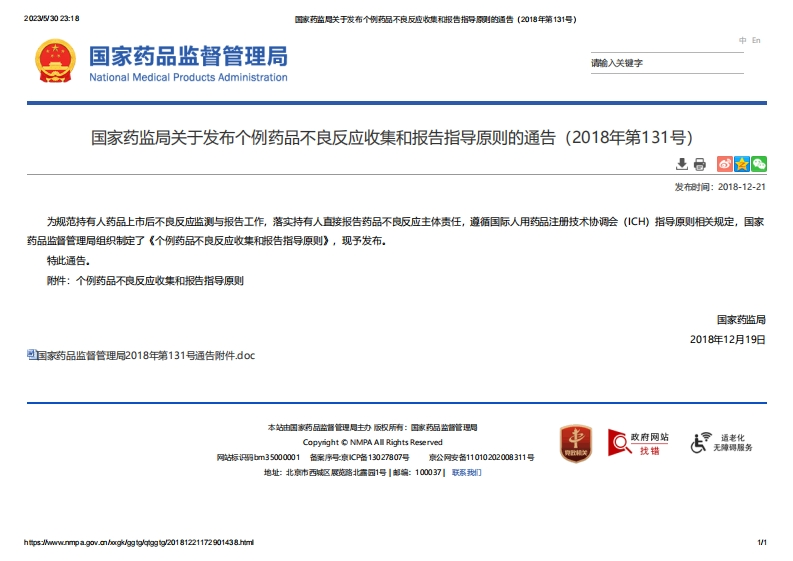The height and width of the screenshot is (561, 793).
Task: Click the Word document icon beside the attachment
Action: pyautogui.click(x=31, y=354)
